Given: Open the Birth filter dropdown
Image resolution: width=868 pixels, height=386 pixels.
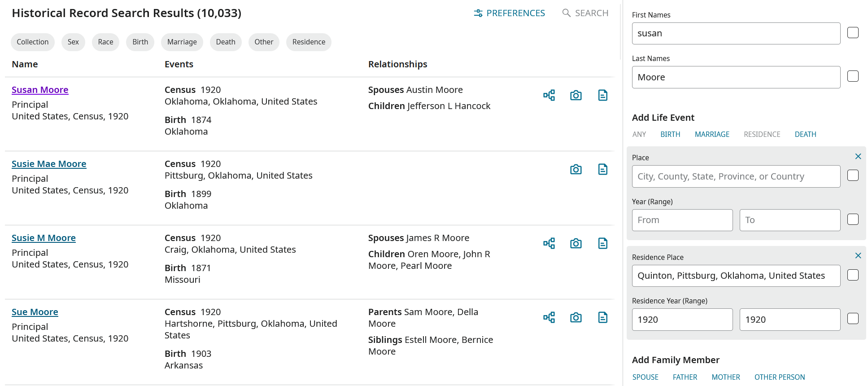Looking at the screenshot, I should [x=140, y=42].
